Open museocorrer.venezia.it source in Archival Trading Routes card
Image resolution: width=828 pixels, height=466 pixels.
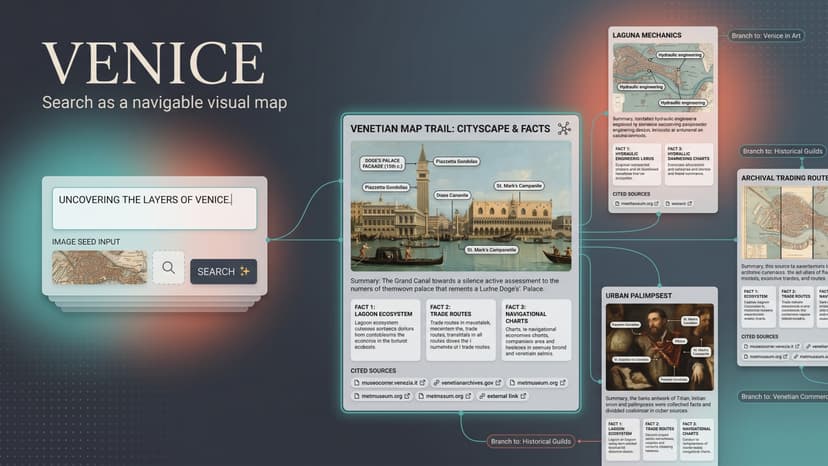(x=771, y=347)
